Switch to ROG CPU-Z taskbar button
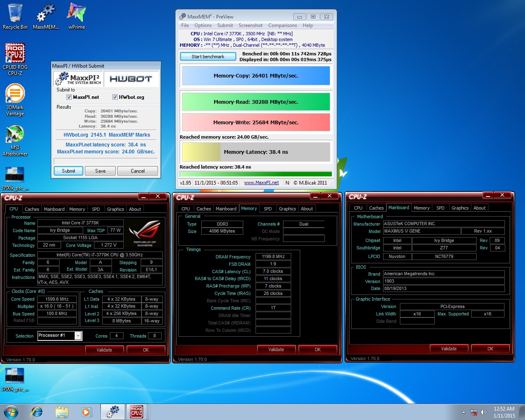 [x=137, y=412]
